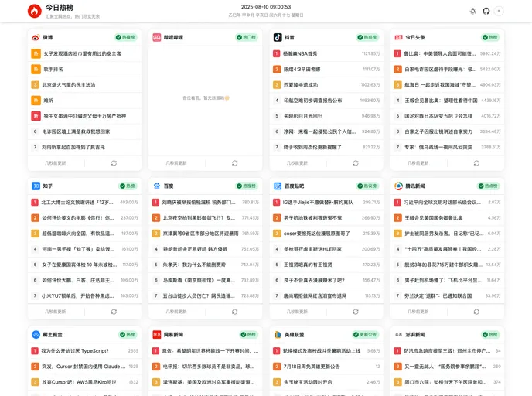Click the 今日头条 red logo icon
The image size is (532, 396).
[398, 37]
